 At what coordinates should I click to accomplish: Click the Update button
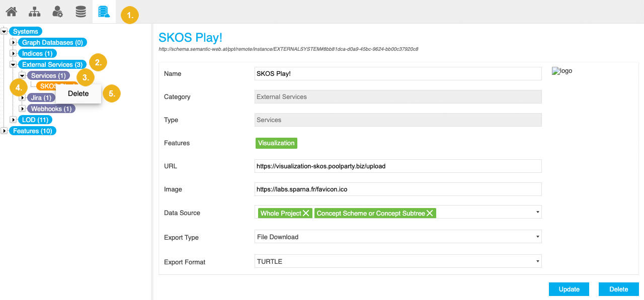[569, 289]
